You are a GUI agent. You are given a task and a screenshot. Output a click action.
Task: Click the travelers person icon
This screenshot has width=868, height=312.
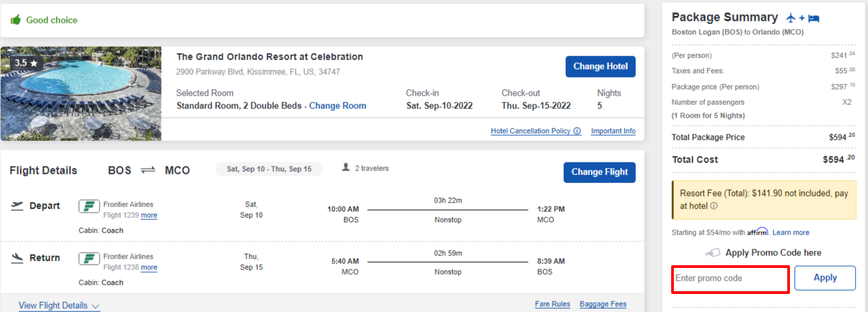tap(346, 168)
